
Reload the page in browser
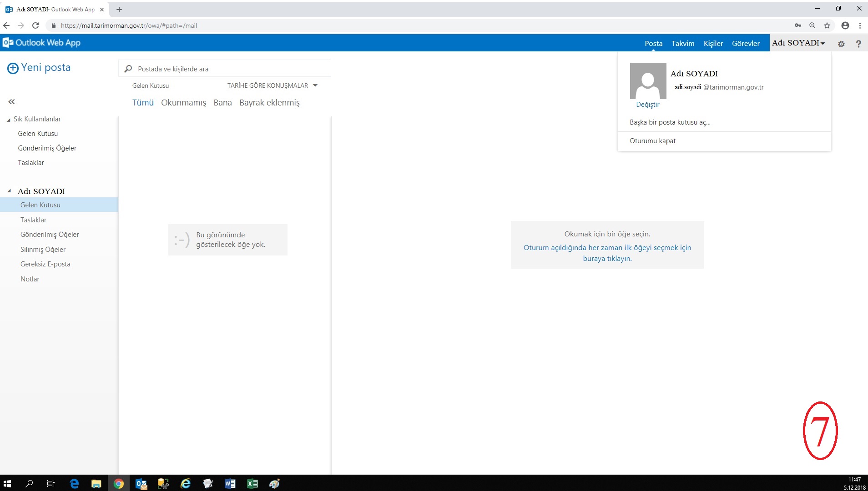click(x=35, y=25)
